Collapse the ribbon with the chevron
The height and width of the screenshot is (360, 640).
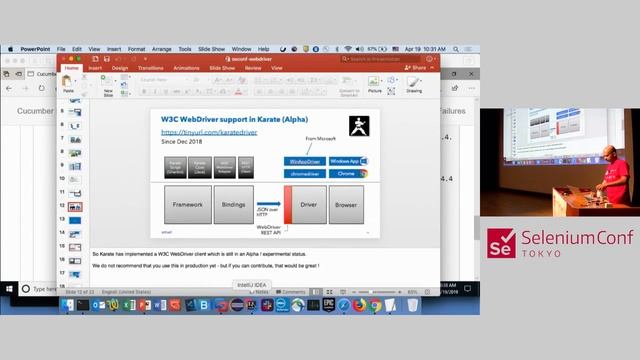coord(432,68)
